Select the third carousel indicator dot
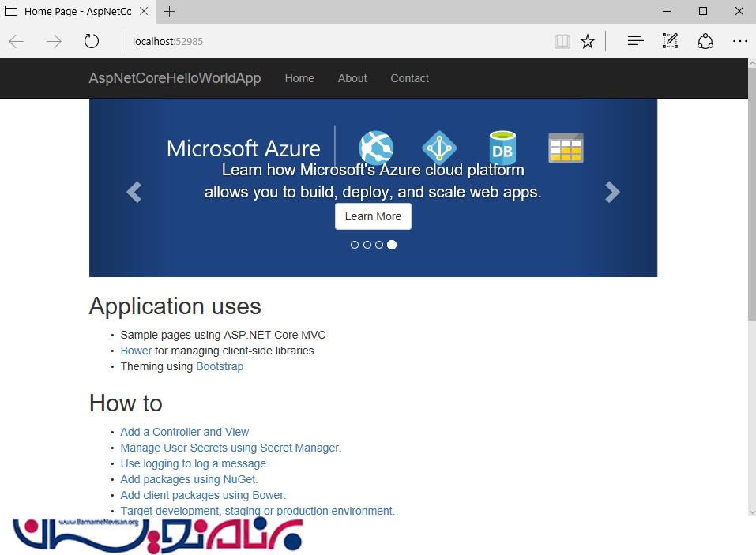This screenshot has width=756, height=555. [x=379, y=245]
